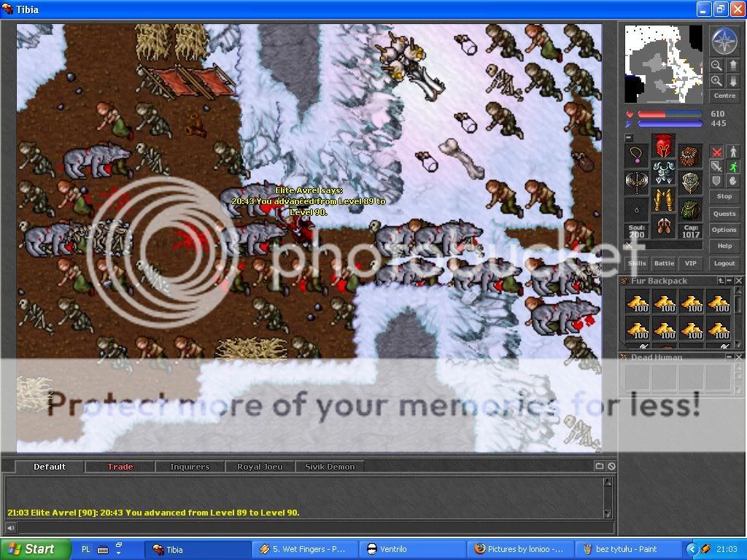
Task: Select the empty ring slot
Action: click(x=637, y=209)
